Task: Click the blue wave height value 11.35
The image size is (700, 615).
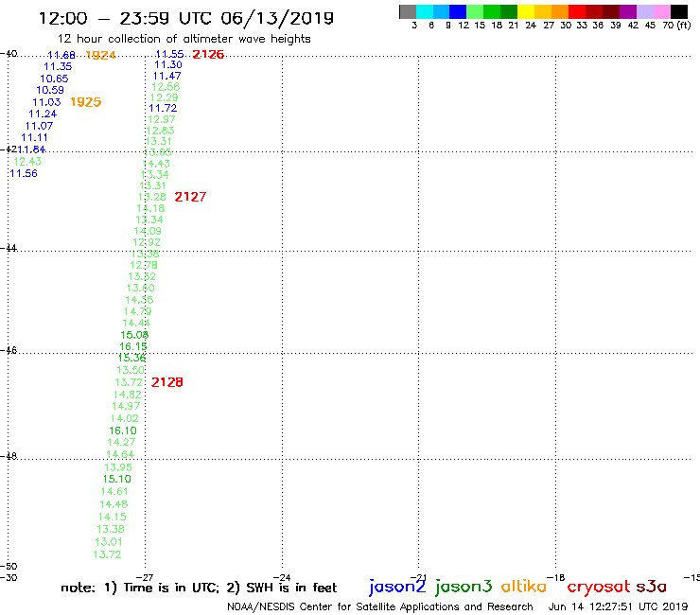Action: [x=58, y=66]
